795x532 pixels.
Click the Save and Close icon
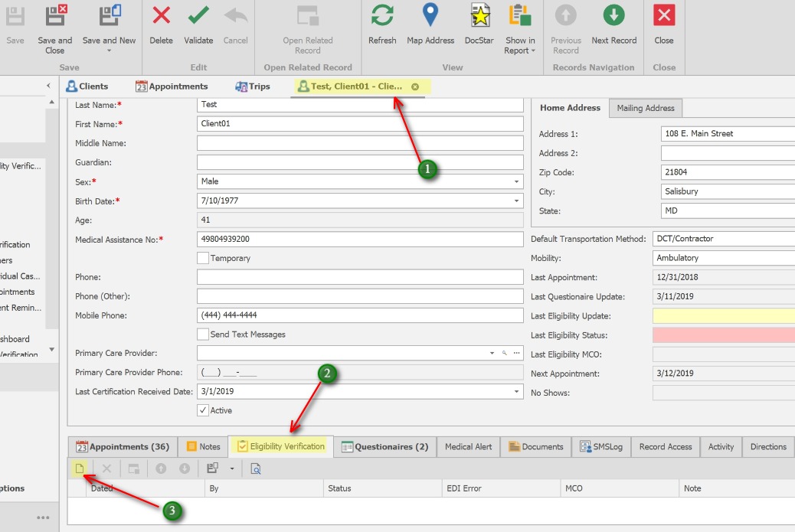coord(54,24)
